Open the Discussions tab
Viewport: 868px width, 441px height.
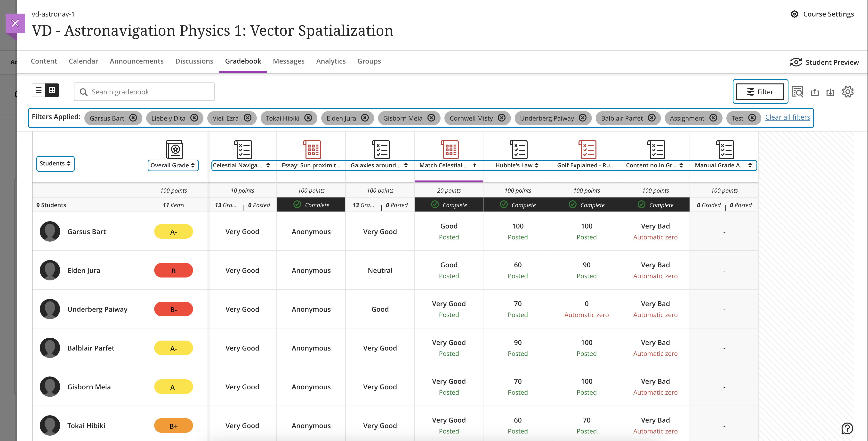coord(194,61)
